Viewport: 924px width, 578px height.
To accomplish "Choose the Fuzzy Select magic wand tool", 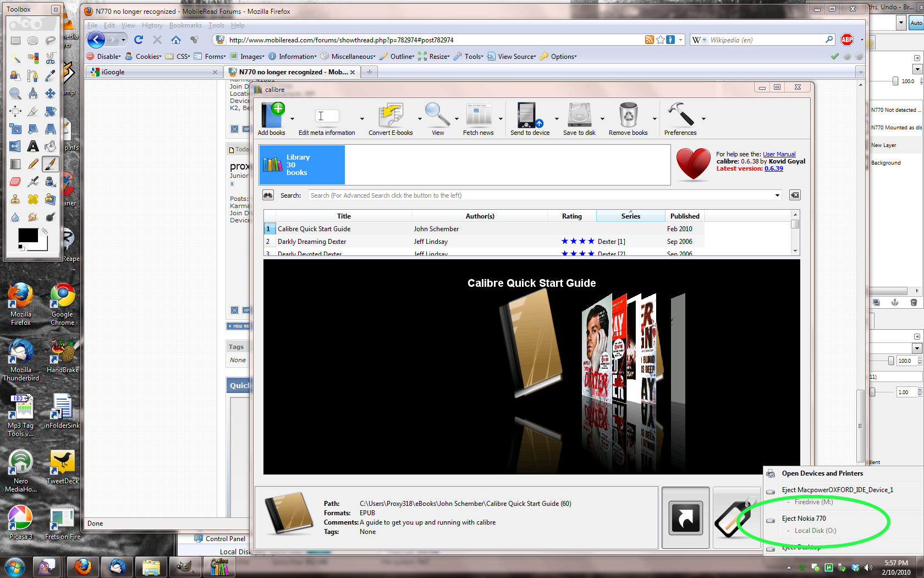I will point(15,58).
